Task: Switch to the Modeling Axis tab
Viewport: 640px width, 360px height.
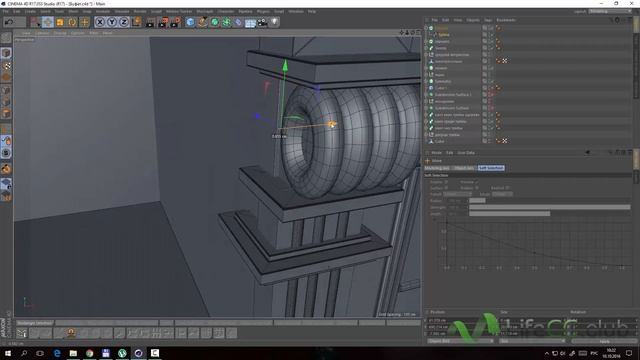Action: coord(437,168)
